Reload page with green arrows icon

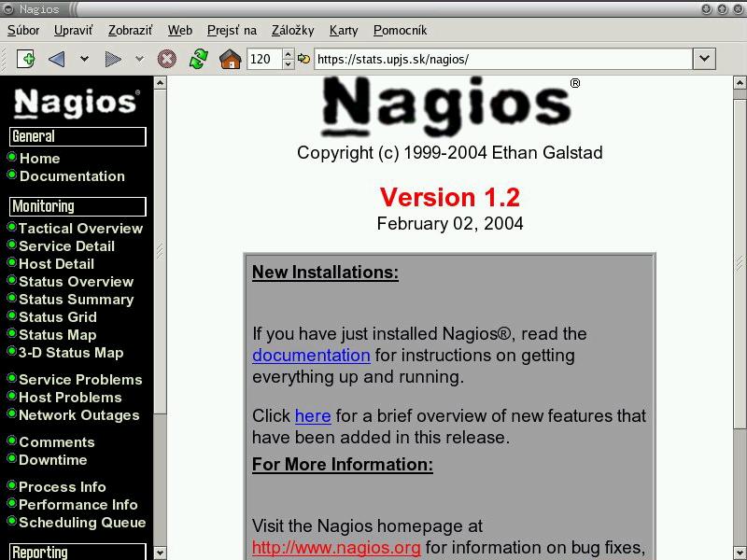click(x=198, y=59)
